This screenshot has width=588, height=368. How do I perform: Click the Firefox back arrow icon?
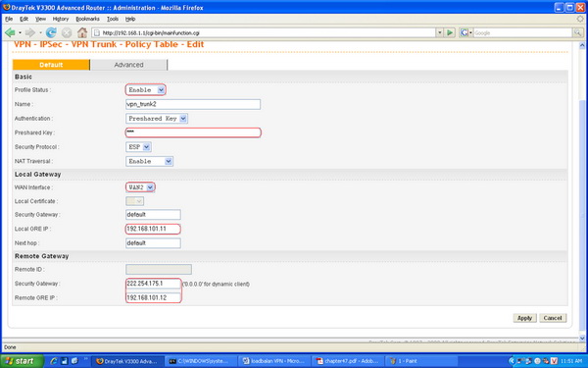[x=10, y=33]
